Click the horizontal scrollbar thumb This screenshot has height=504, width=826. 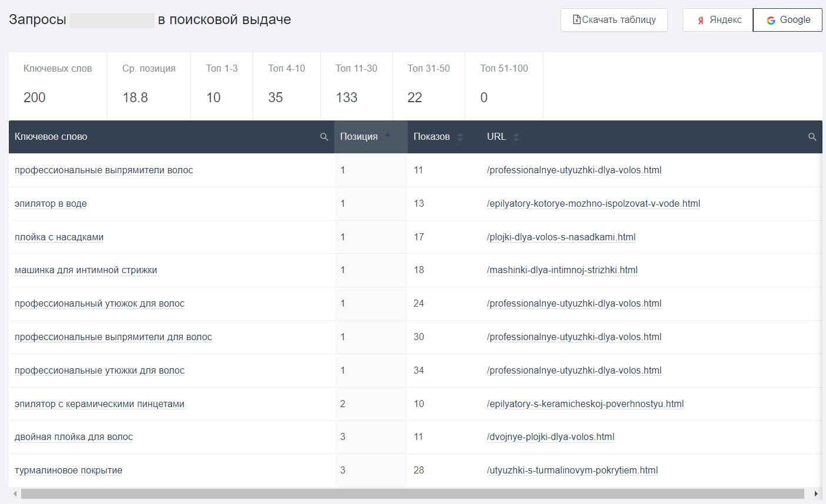[x=411, y=493]
